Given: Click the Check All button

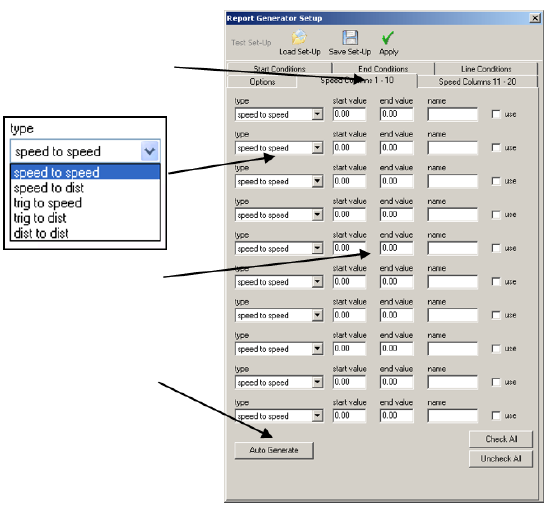Looking at the screenshot, I should pos(501,439).
